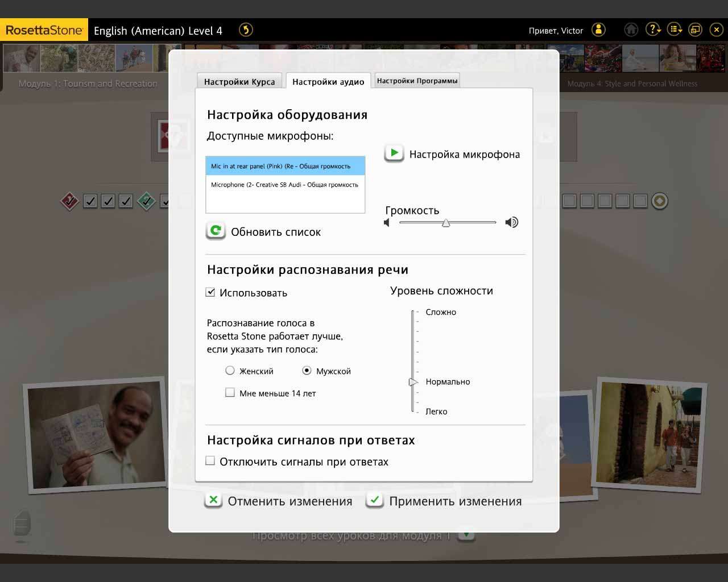728x582 pixels.
Task: Open the preferences list dropdown icon
Action: pyautogui.click(x=675, y=30)
